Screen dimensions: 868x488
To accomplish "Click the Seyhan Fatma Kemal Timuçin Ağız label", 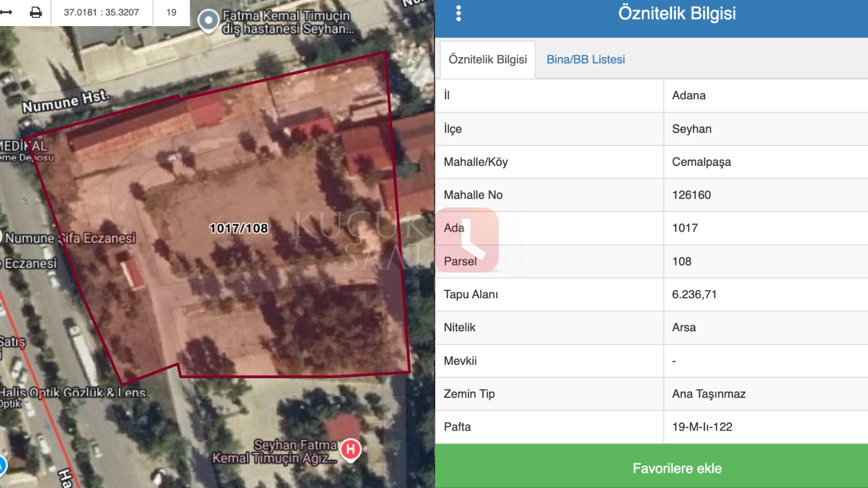I will pyautogui.click(x=275, y=452).
